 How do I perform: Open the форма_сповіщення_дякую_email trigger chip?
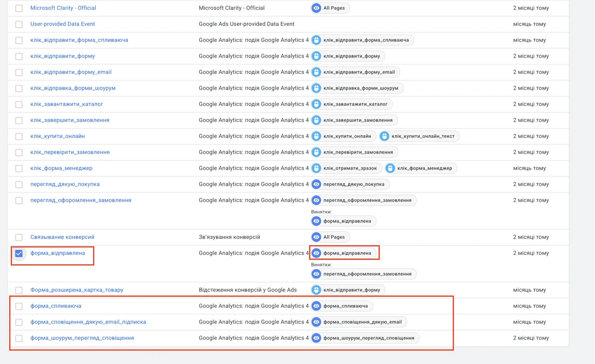[359, 322]
